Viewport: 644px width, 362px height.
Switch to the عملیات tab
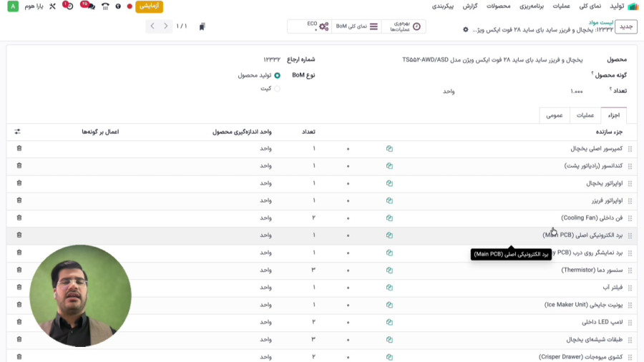pos(585,115)
